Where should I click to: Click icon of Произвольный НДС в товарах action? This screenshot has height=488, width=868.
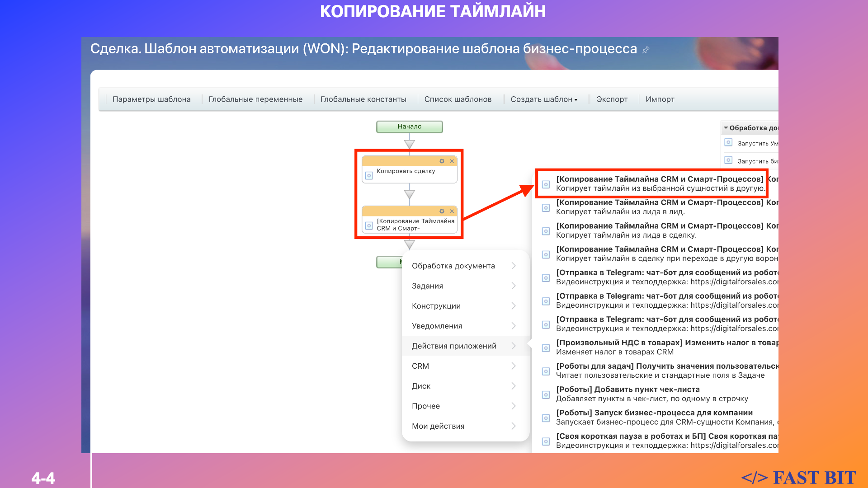(x=546, y=348)
